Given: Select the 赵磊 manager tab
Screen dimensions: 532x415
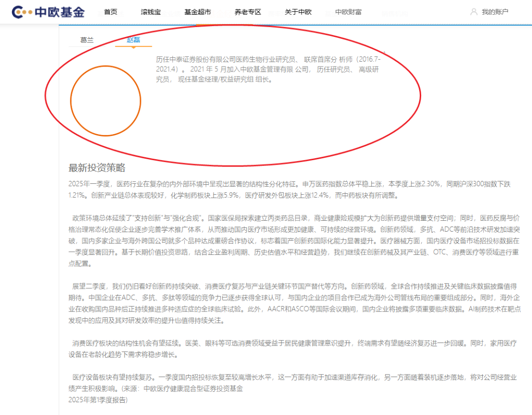Looking at the screenshot, I should tap(133, 40).
